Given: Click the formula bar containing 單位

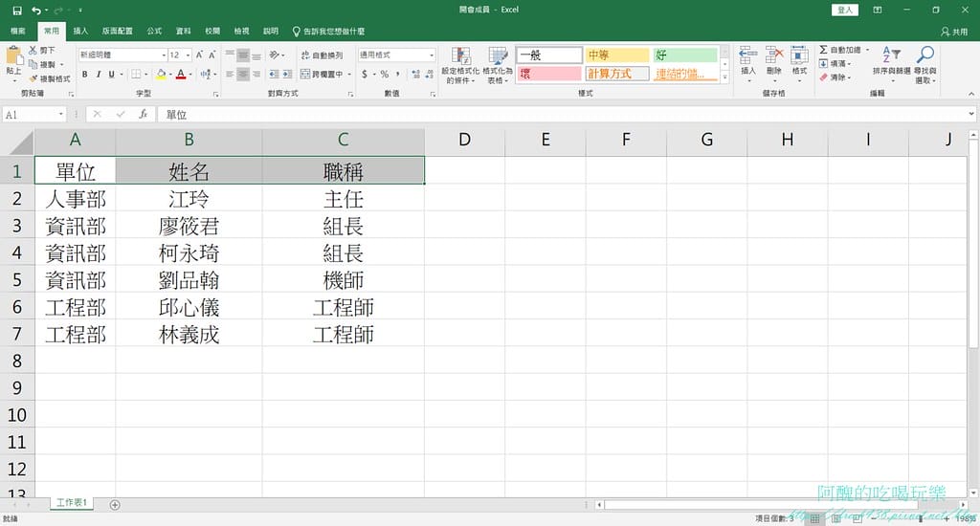Looking at the screenshot, I should coord(561,115).
